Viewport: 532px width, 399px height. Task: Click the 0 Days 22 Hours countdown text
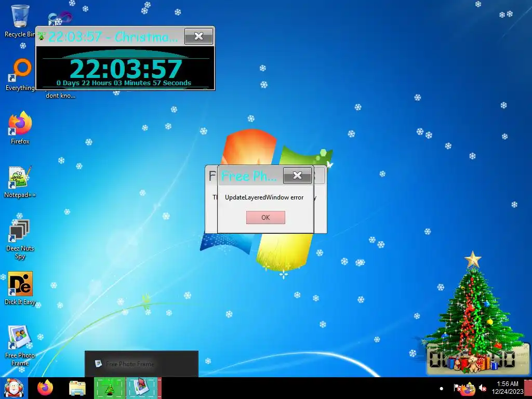point(124,83)
